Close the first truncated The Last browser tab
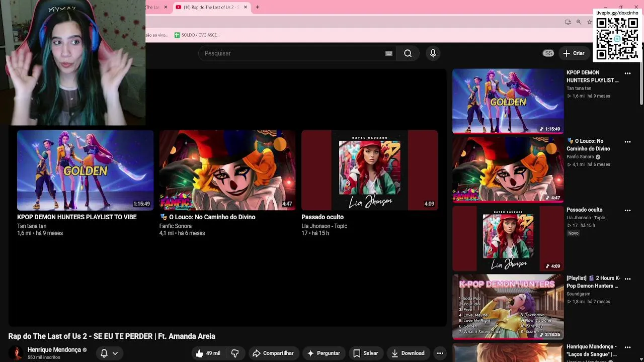Screen dimensions: 644x362 (166, 7)
